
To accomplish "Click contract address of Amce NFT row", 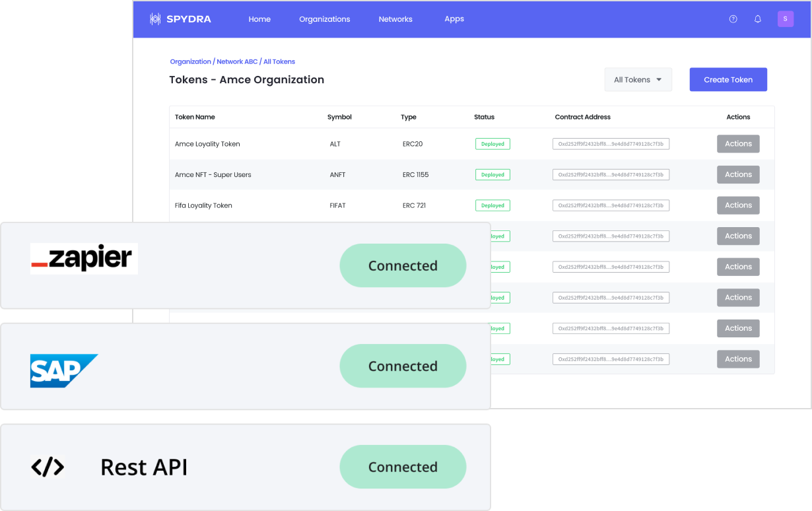I will coord(611,175).
